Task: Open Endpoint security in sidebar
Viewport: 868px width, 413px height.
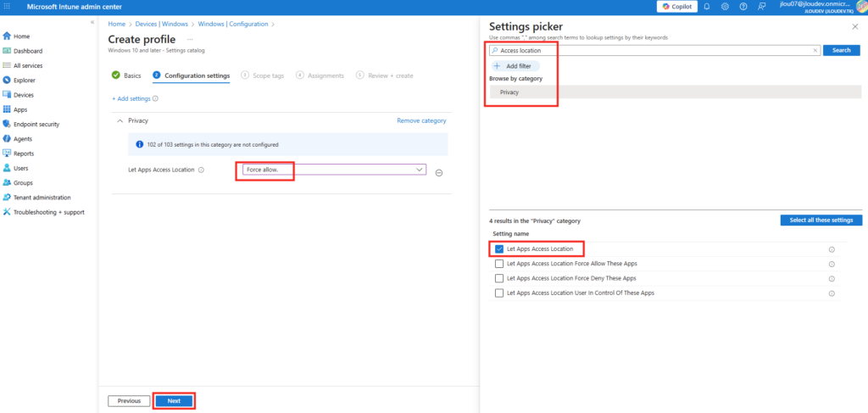Action: [x=36, y=124]
